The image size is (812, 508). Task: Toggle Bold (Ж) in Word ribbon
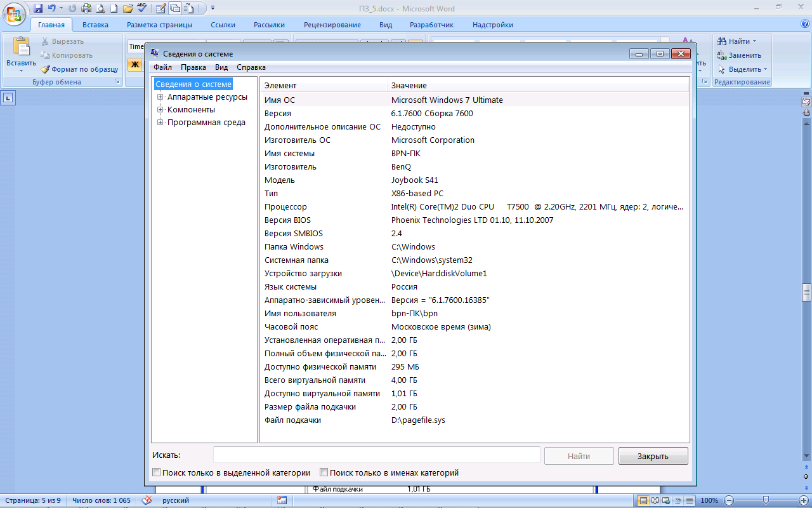(134, 64)
